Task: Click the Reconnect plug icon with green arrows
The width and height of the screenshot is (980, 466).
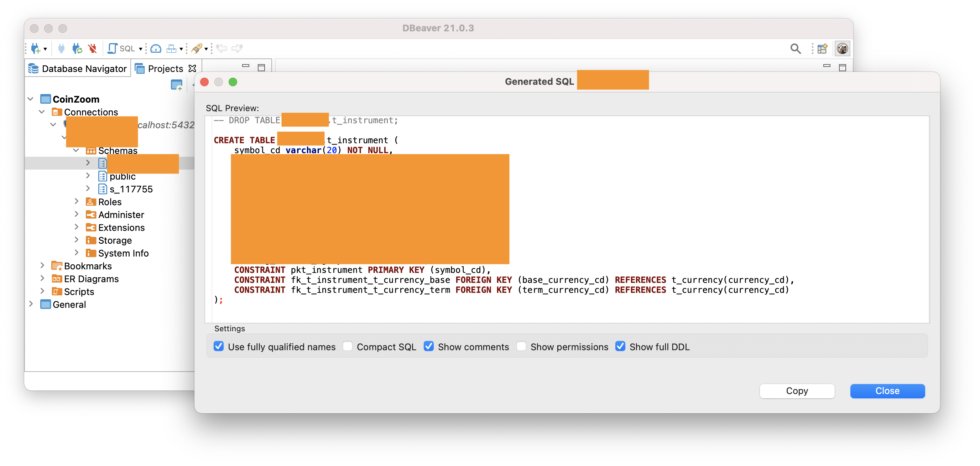Action: [x=77, y=48]
